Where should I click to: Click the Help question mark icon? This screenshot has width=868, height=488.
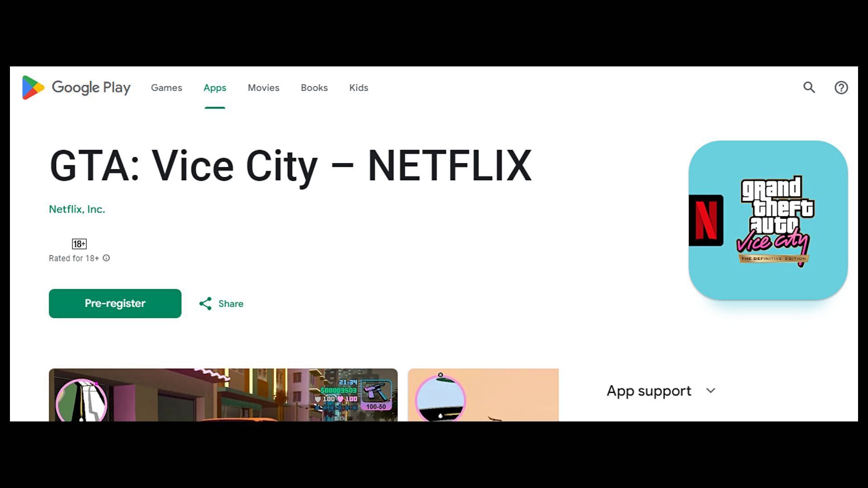[841, 87]
